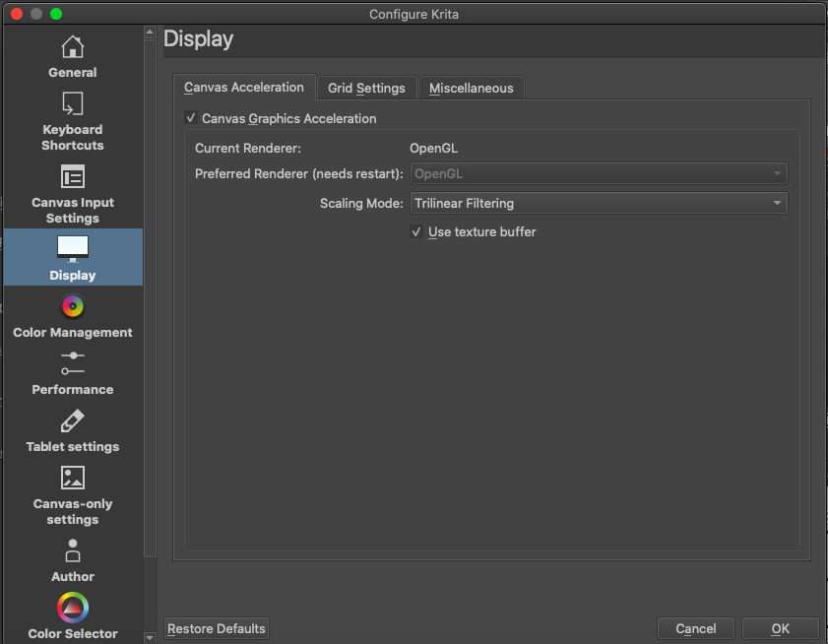
Task: Switch to the Miscellaneous tab
Action: click(x=471, y=89)
